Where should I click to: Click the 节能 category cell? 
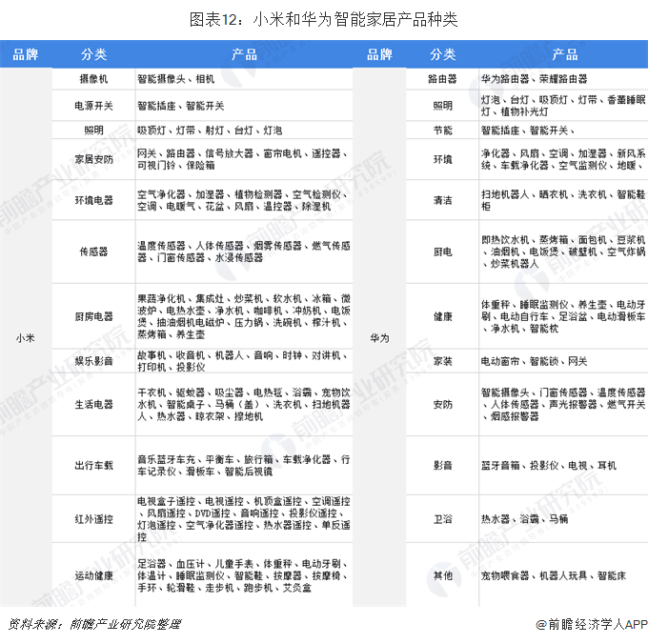point(442,131)
